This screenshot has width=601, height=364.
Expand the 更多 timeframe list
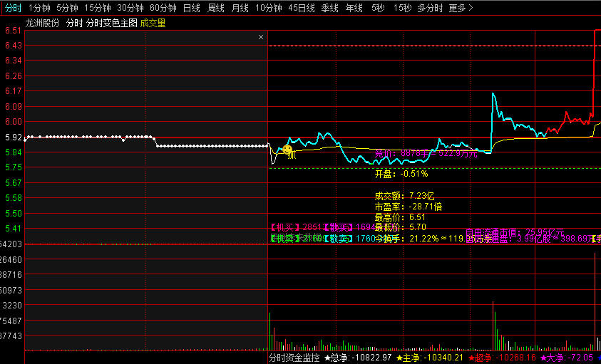[x=461, y=9]
